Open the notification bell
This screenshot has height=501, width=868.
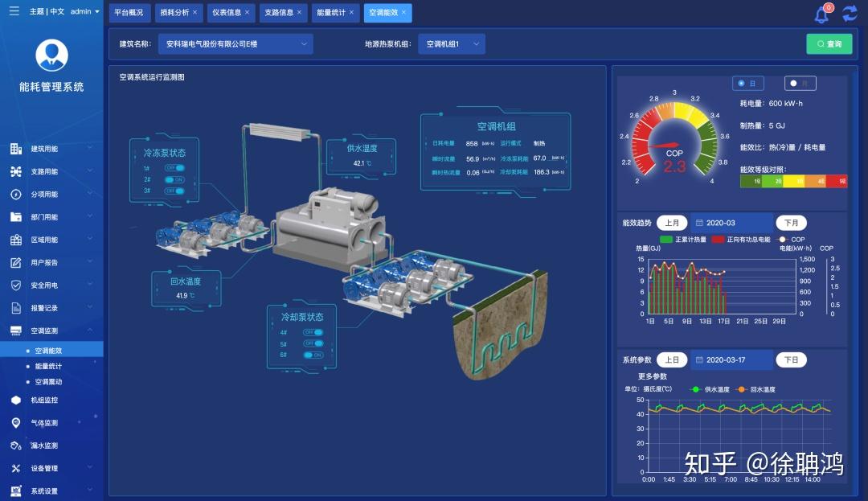821,15
